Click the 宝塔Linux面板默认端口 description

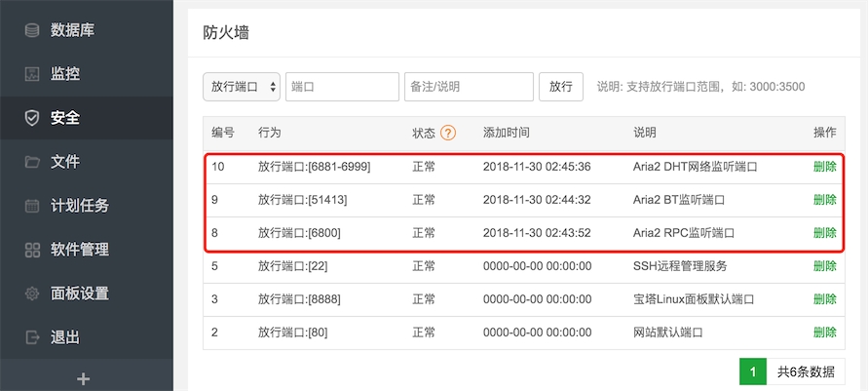(x=695, y=299)
